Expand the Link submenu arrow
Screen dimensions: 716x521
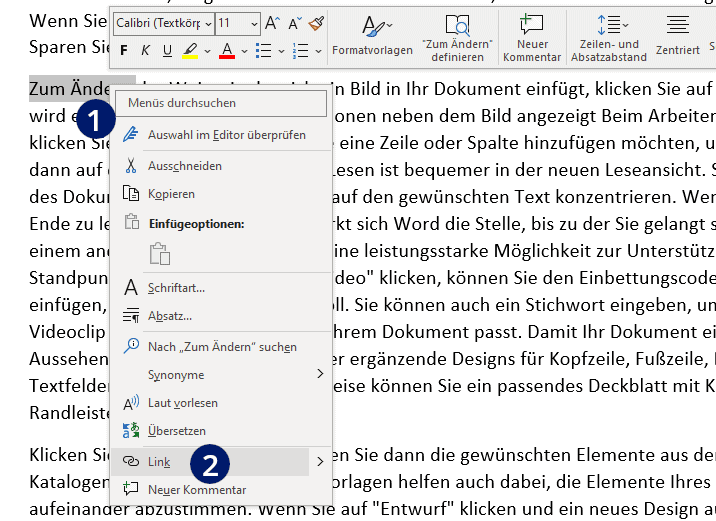pos(320,462)
